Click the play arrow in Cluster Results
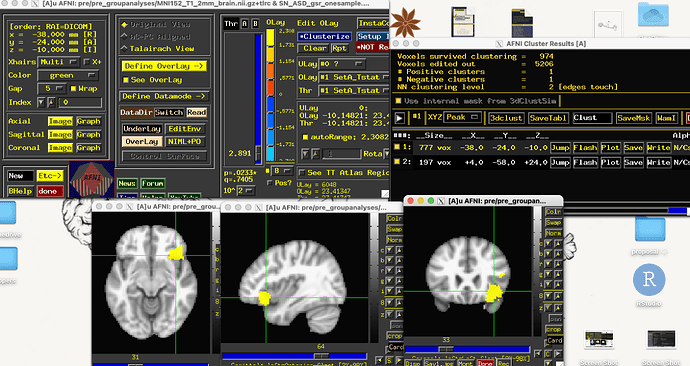Screen dimensions: 690x366 (400, 118)
